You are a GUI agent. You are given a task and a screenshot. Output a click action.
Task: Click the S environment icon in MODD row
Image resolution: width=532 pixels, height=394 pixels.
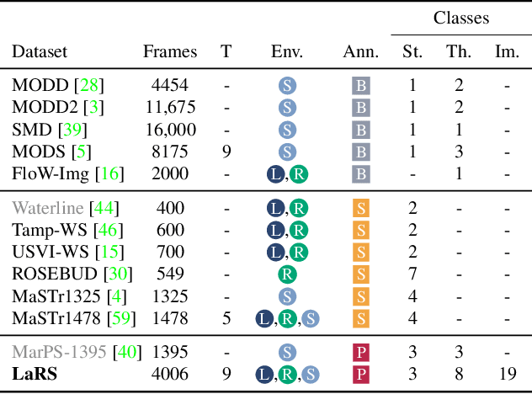pyautogui.click(x=287, y=85)
